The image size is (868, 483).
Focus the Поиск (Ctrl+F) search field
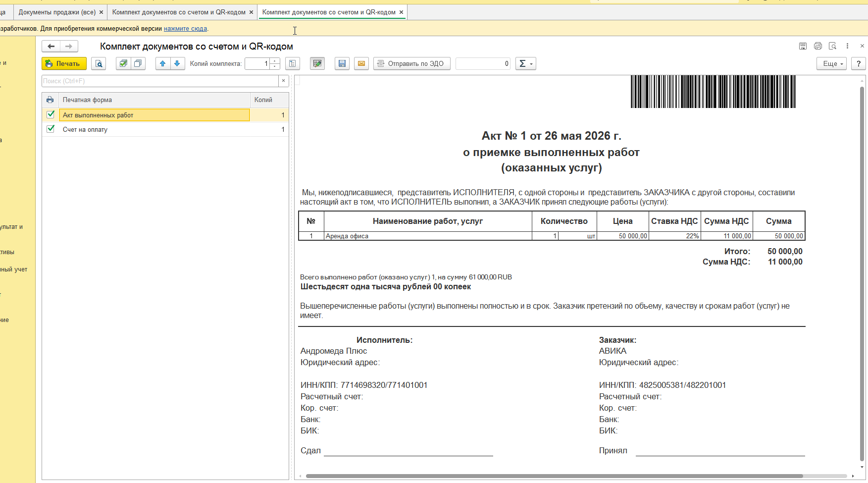pos(160,81)
